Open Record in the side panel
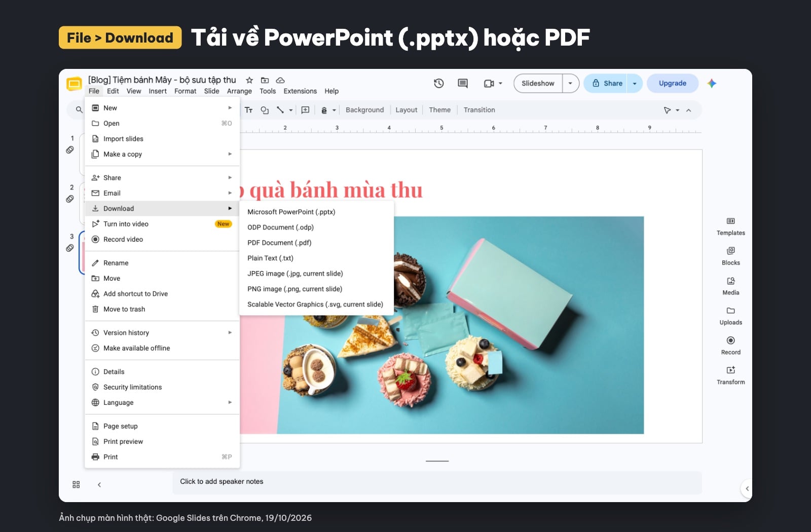 click(731, 346)
